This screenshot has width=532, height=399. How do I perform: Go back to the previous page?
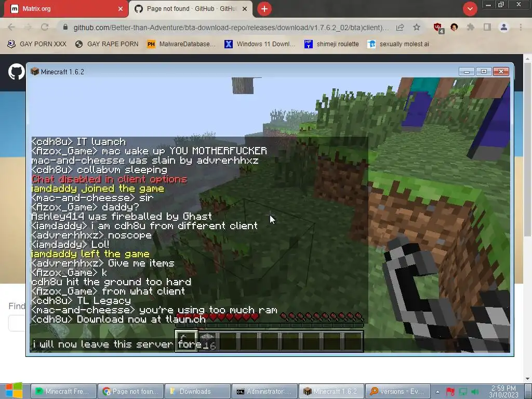click(11, 28)
